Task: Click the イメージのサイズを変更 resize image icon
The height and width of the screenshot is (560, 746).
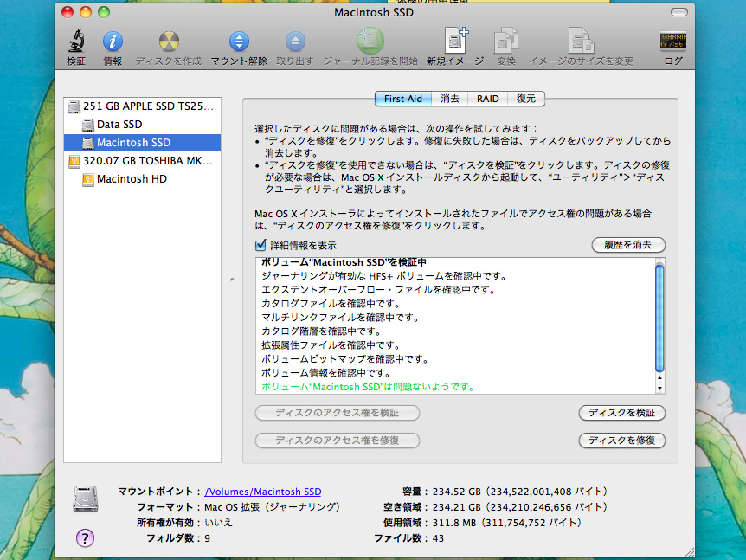Action: coord(581,41)
